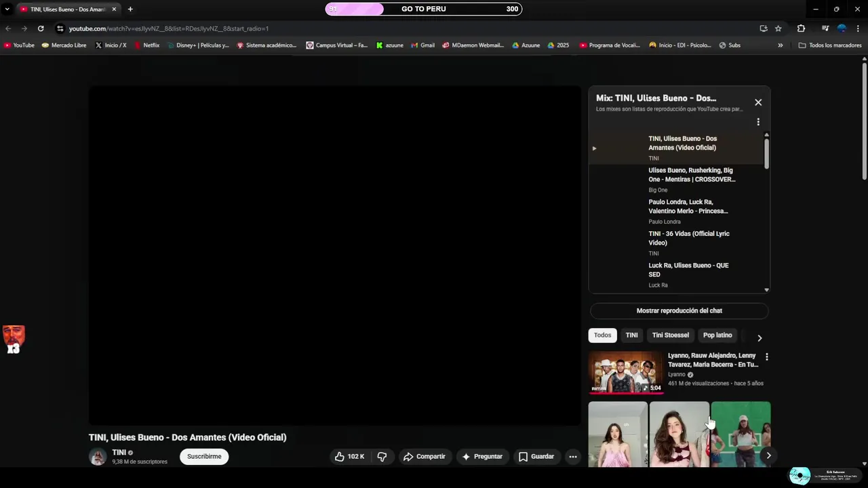Open the site information icon in the address bar

pos(60,28)
